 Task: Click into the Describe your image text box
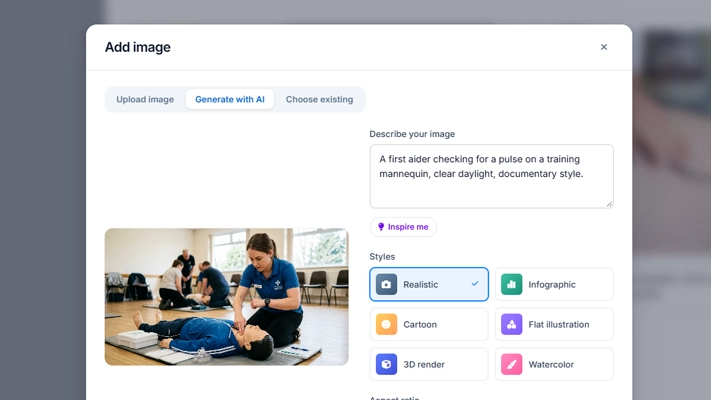pos(492,176)
